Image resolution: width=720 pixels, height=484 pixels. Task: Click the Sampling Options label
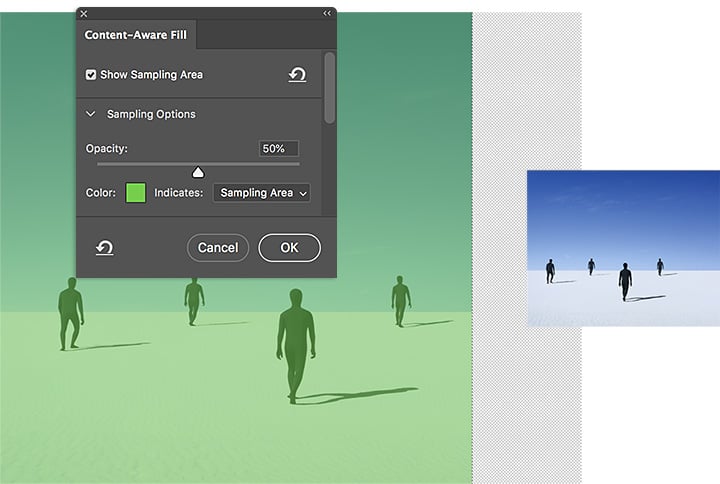[x=151, y=114]
